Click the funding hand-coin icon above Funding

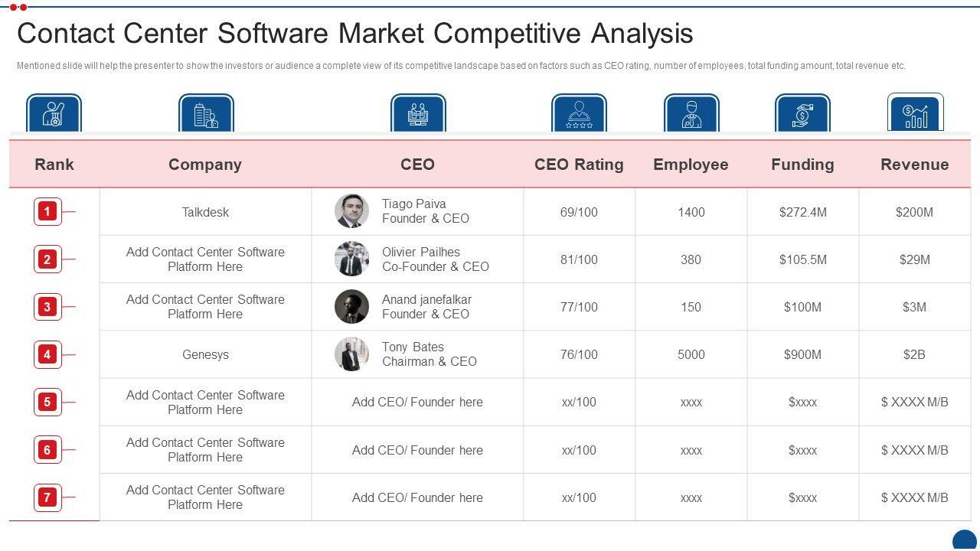pos(802,113)
